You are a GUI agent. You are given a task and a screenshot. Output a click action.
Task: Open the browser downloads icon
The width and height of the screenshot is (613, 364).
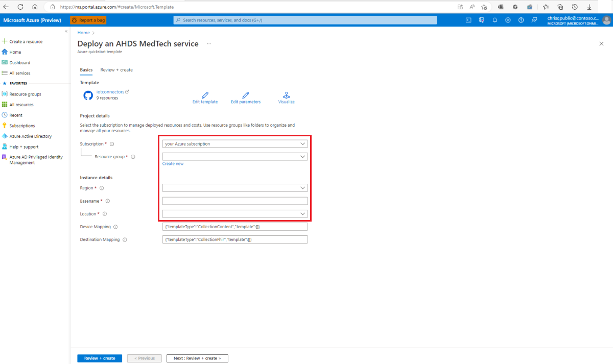coord(589,7)
